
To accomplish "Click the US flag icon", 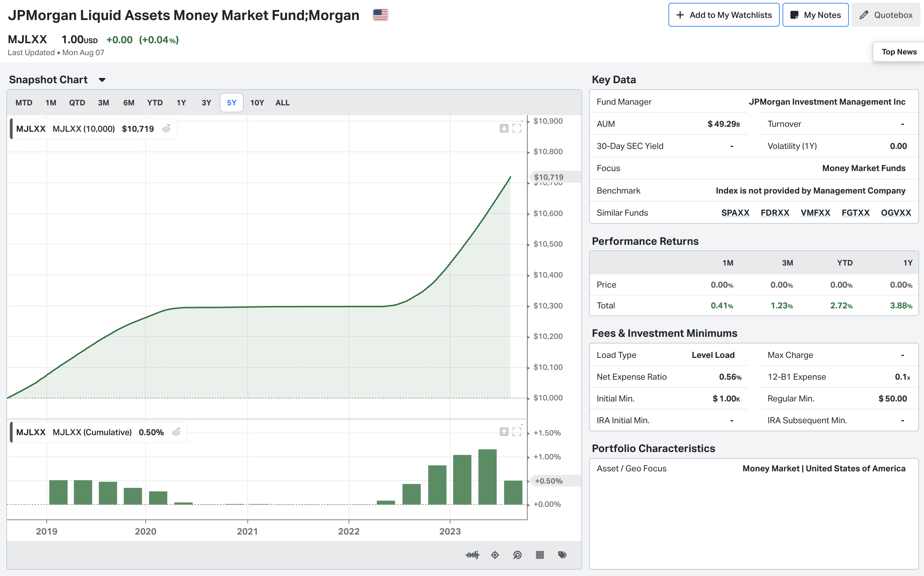I will click(x=380, y=15).
